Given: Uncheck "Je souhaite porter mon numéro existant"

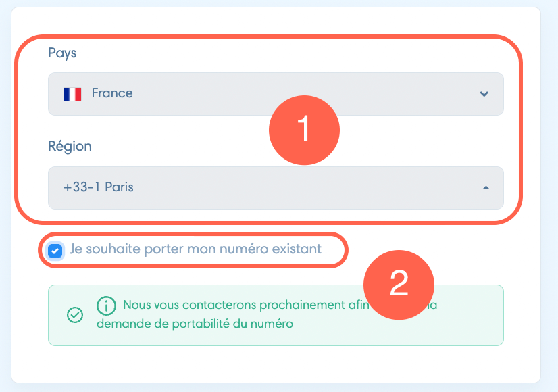Looking at the screenshot, I should 55,251.
